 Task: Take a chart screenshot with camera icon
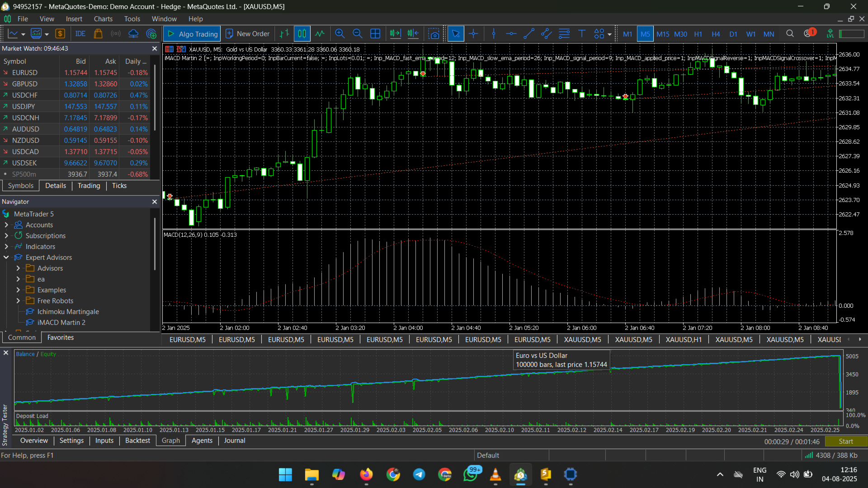(434, 34)
